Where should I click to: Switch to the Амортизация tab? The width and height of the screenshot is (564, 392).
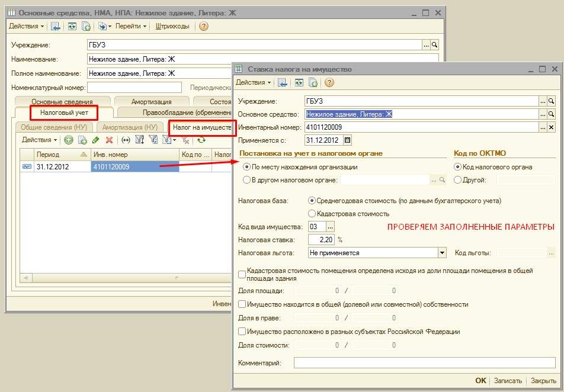pos(151,102)
